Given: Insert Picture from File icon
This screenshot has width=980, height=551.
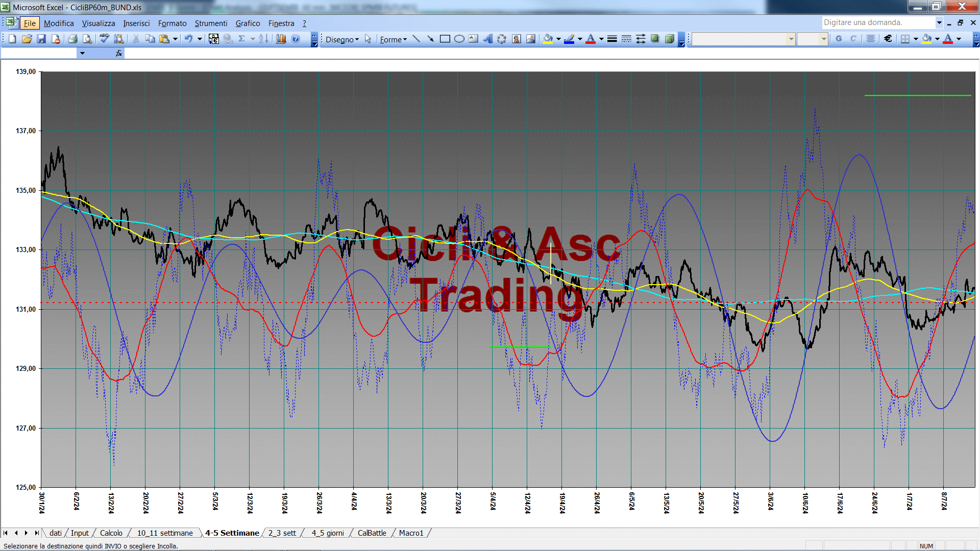Looking at the screenshot, I should [x=531, y=39].
